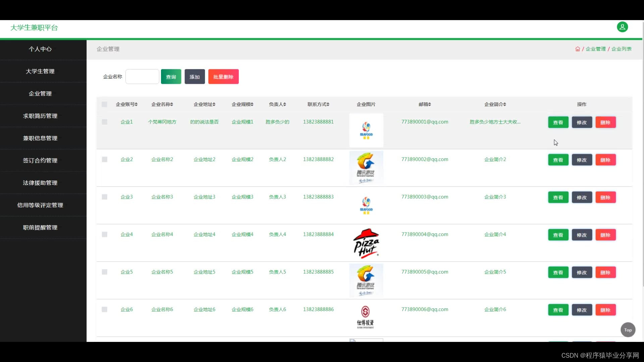
Task: Click the seafood logo in 企业1 row
Action: [x=366, y=130]
